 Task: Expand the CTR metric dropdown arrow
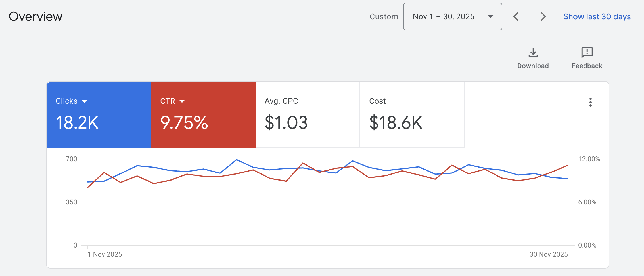click(182, 101)
